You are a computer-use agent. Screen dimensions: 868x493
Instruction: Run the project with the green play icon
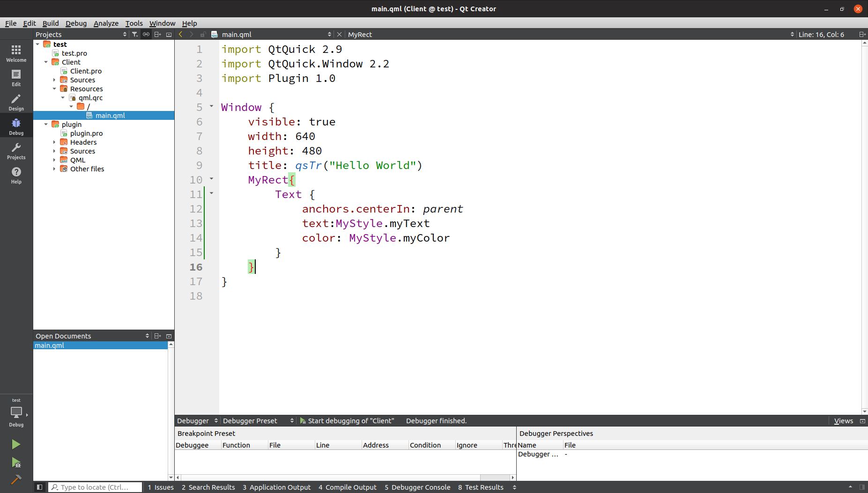(x=16, y=444)
